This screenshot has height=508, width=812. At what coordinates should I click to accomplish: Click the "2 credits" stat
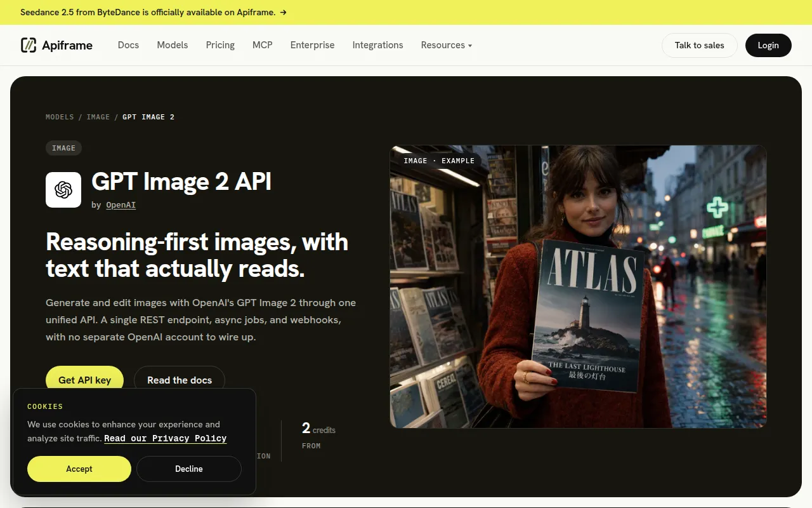click(x=318, y=429)
